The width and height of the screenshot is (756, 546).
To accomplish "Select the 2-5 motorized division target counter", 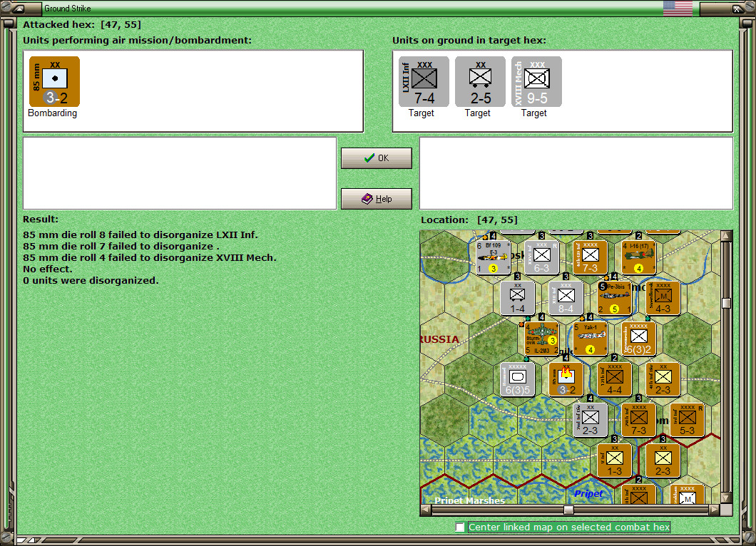I will click(x=480, y=81).
